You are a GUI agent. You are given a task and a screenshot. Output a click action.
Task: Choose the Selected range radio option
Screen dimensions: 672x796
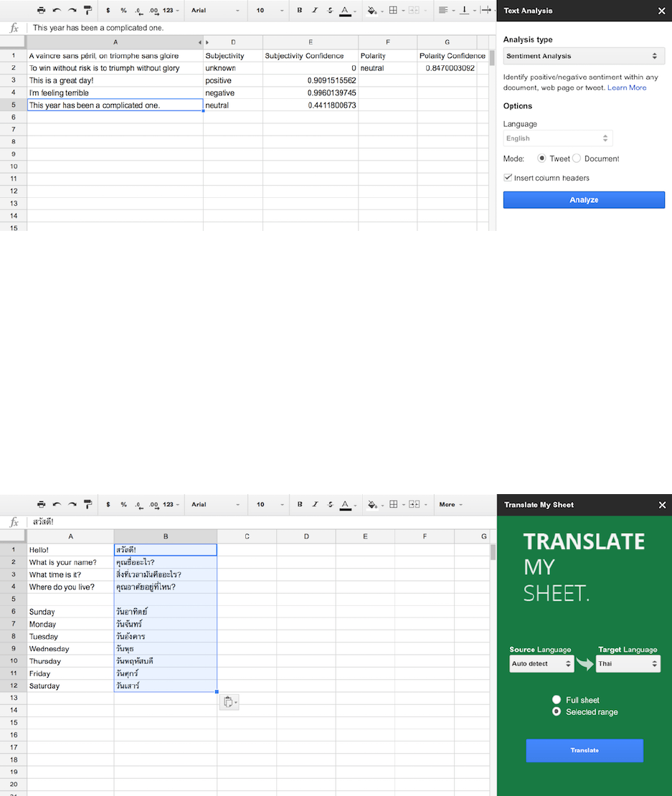pos(557,711)
